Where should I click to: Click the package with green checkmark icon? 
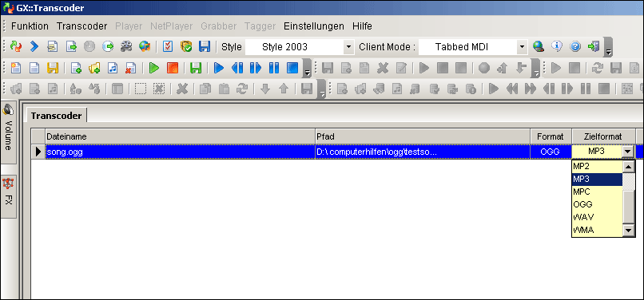[x=186, y=47]
